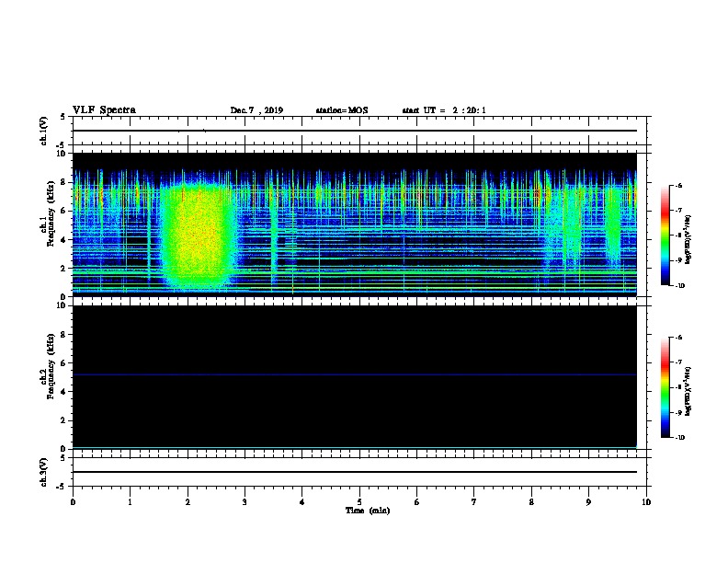This screenshot has width=728, height=563.
Task: Click the date text "Dec. 7, 2019"
Action: click(x=256, y=110)
